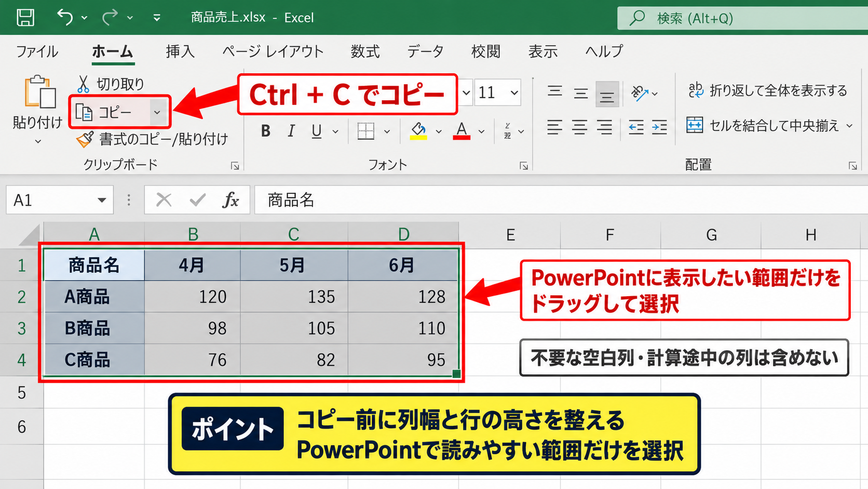
Task: Toggle Underline formatting
Action: pos(317,131)
